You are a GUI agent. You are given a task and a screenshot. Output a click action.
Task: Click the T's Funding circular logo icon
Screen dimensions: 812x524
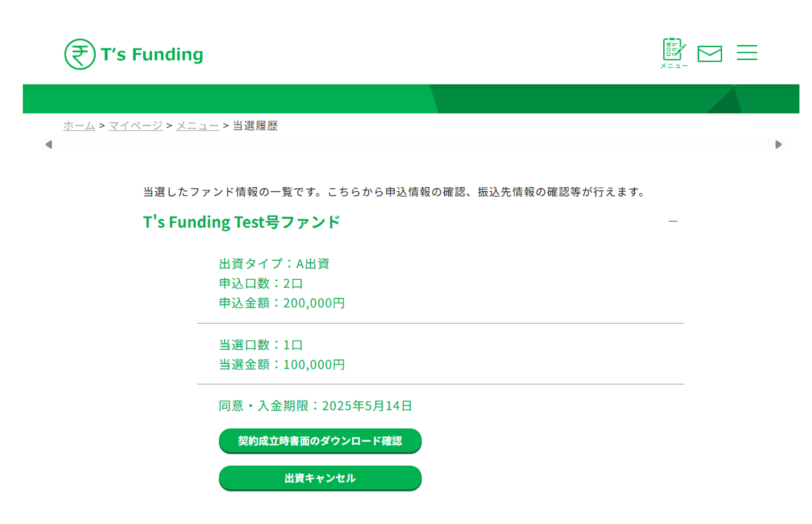80,54
